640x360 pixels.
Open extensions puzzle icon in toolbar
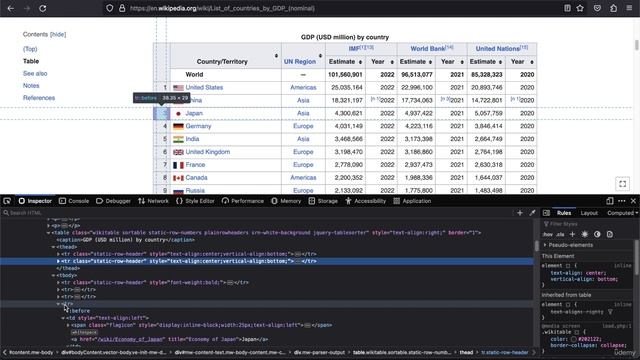(x=613, y=8)
